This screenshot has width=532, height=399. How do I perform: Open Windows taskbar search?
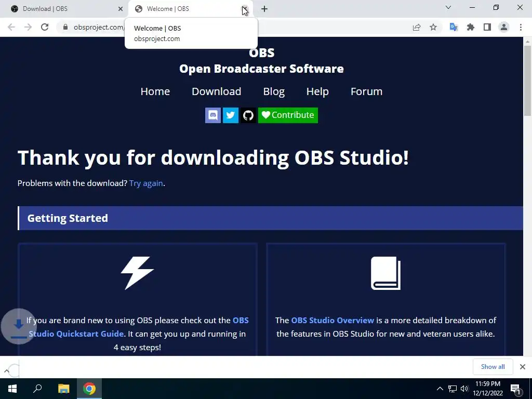coord(37,389)
